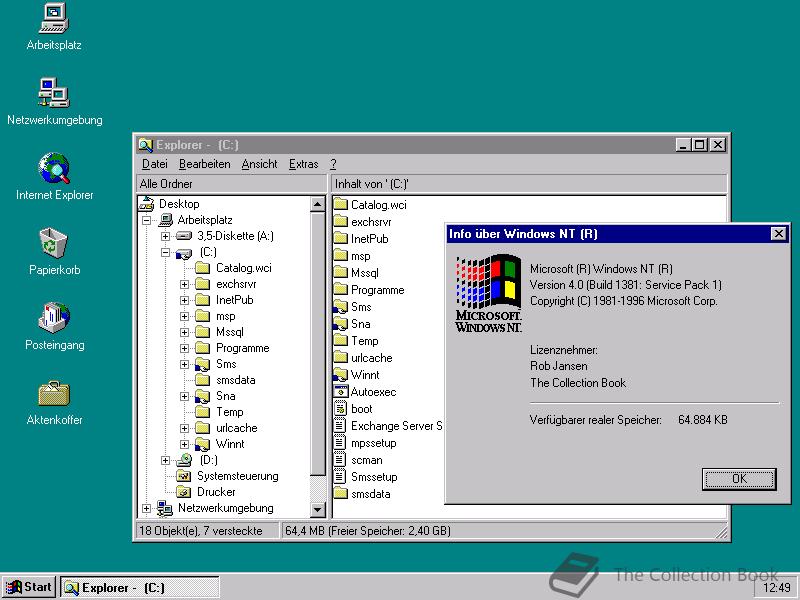Click the exchsrvr folder icon in the file list

(340, 221)
